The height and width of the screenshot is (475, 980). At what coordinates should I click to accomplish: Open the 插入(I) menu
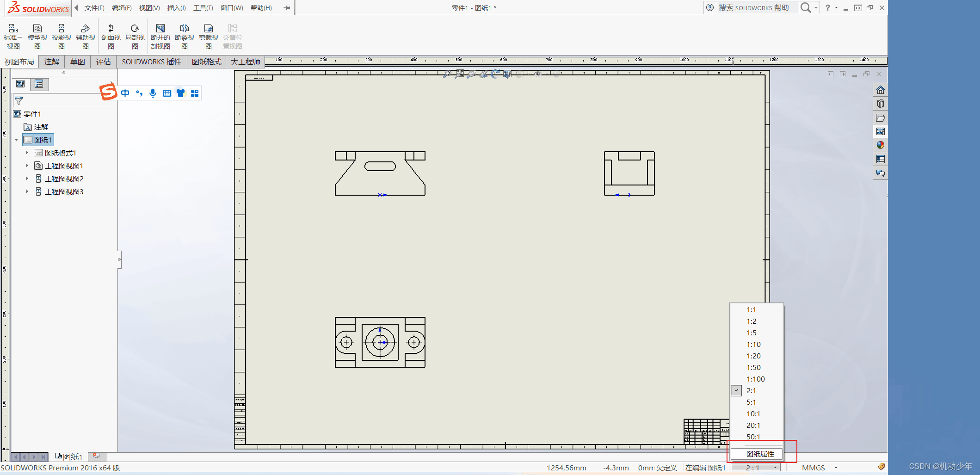176,8
